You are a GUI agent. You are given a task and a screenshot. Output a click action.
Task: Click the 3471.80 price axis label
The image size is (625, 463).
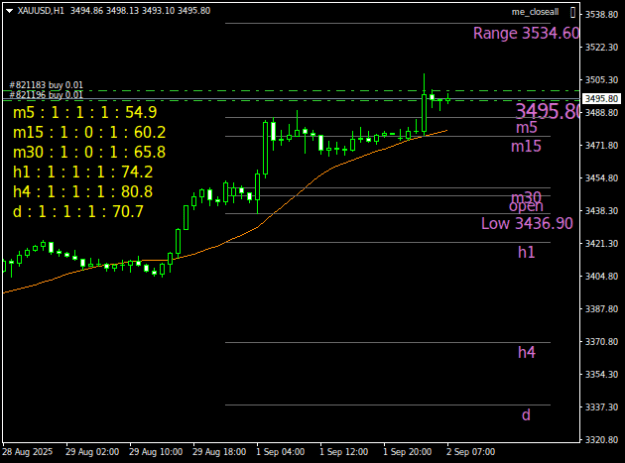point(601,145)
